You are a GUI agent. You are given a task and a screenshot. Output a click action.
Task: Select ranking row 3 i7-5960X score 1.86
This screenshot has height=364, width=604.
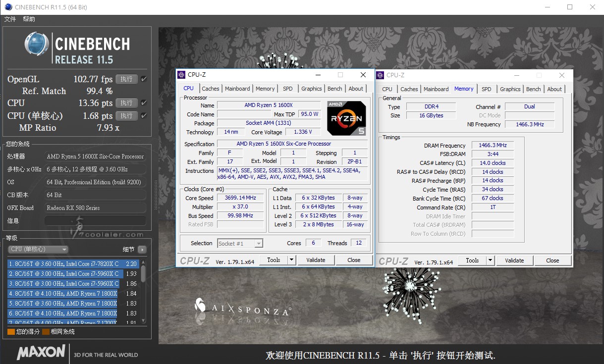click(73, 284)
